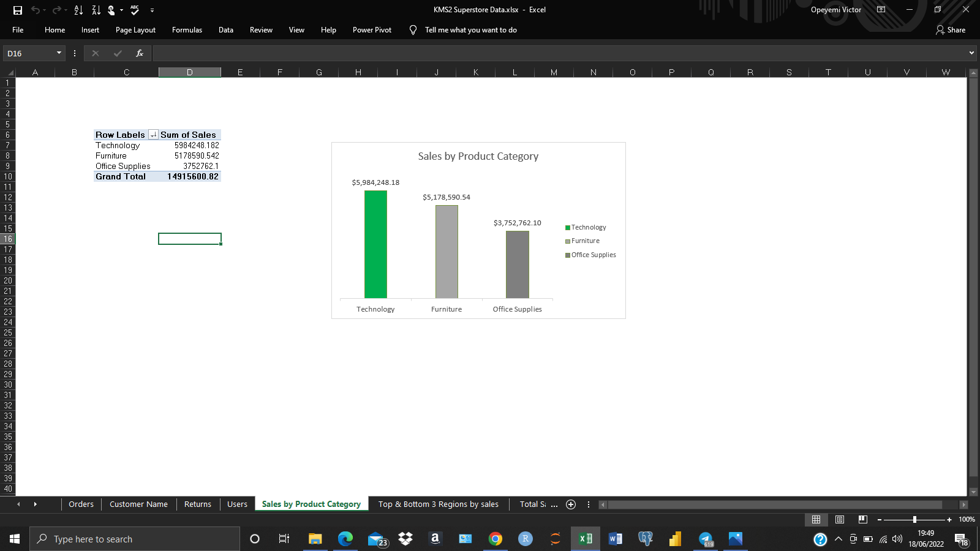Image resolution: width=980 pixels, height=551 pixels.
Task: Expand the Customize Quick Access Toolbar dropdown
Action: [x=151, y=10]
